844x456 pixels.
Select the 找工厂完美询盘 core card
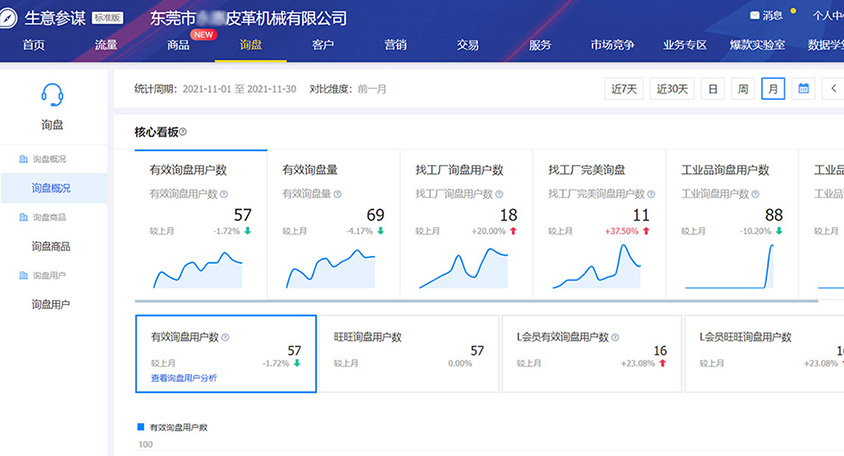pyautogui.click(x=600, y=225)
